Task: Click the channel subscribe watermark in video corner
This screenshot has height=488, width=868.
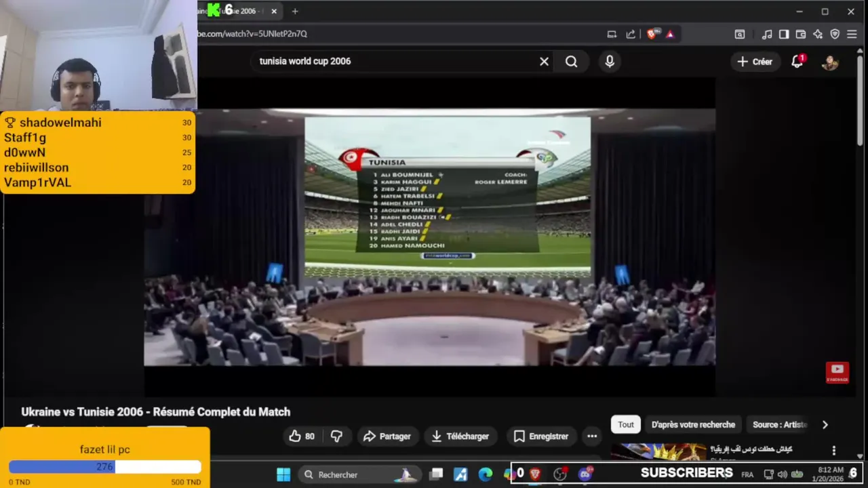Action: click(837, 372)
